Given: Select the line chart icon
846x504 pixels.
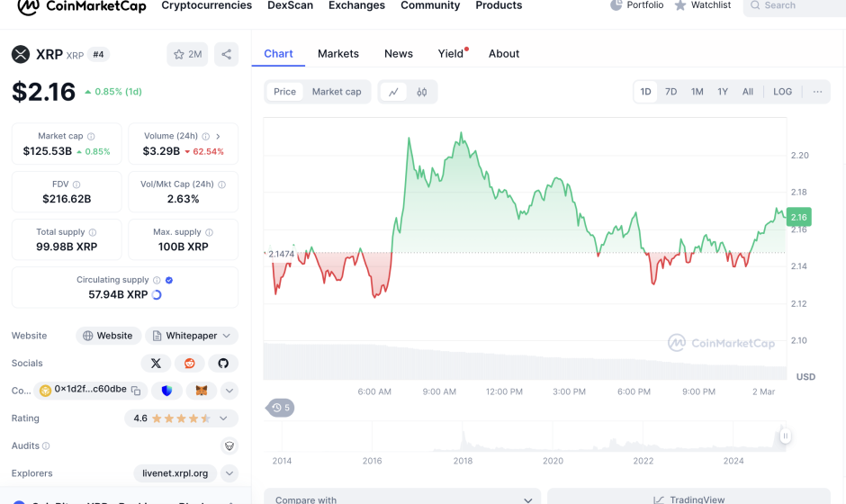Looking at the screenshot, I should pos(394,92).
